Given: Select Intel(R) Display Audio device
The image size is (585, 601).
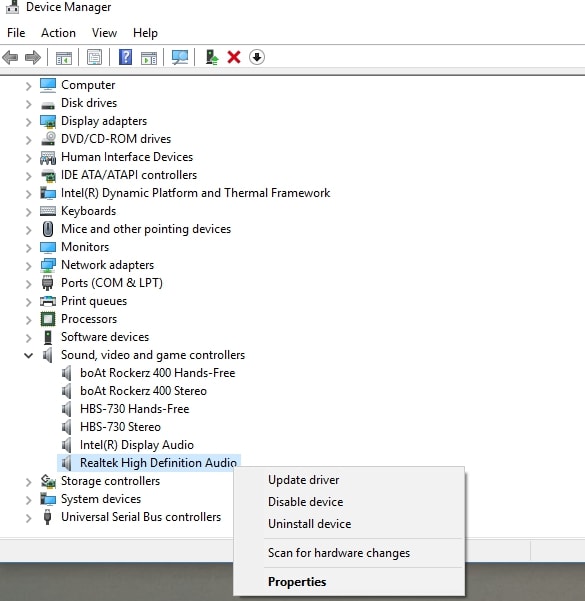Looking at the screenshot, I should pyautogui.click(x=137, y=445).
